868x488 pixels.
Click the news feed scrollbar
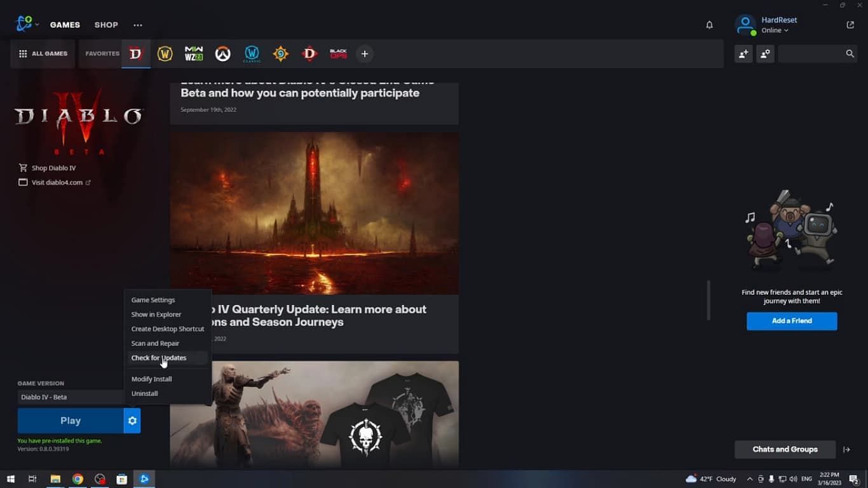tap(709, 300)
